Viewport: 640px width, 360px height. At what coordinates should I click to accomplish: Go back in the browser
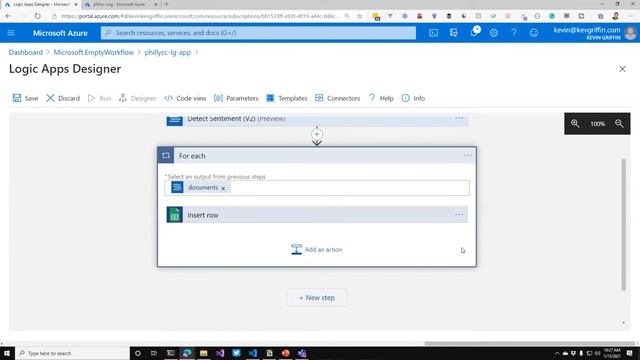(9, 16)
